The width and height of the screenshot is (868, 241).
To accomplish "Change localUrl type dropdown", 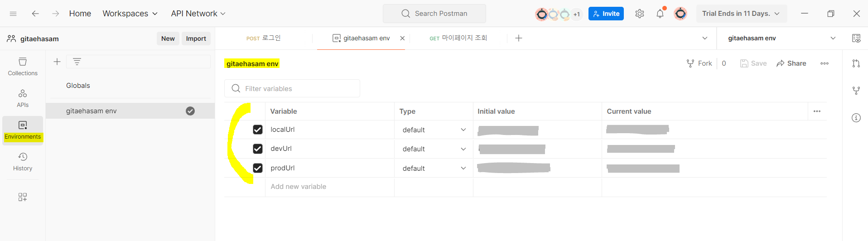I will (x=434, y=130).
